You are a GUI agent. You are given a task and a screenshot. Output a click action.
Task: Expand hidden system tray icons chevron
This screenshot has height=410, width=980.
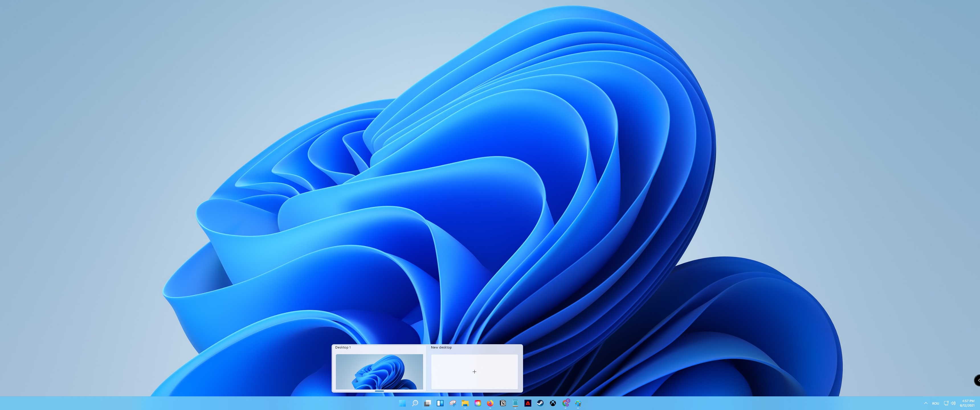(926, 403)
